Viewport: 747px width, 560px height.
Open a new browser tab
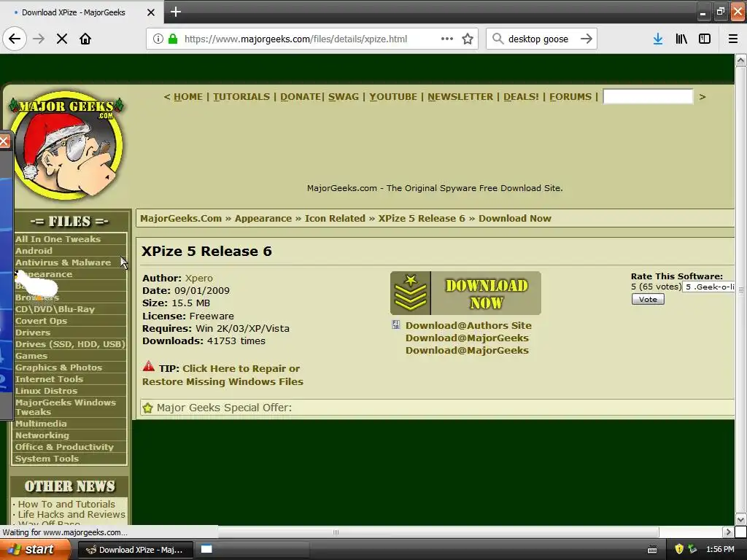pyautogui.click(x=175, y=12)
